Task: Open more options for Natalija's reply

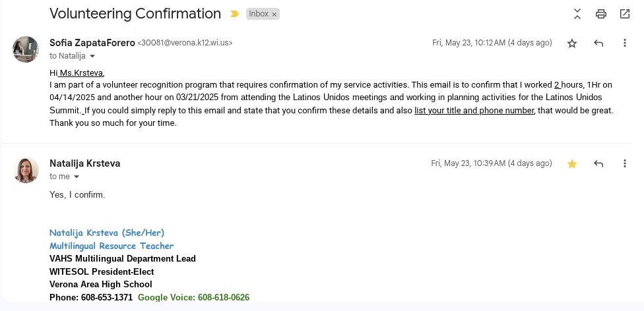Action: (x=624, y=164)
